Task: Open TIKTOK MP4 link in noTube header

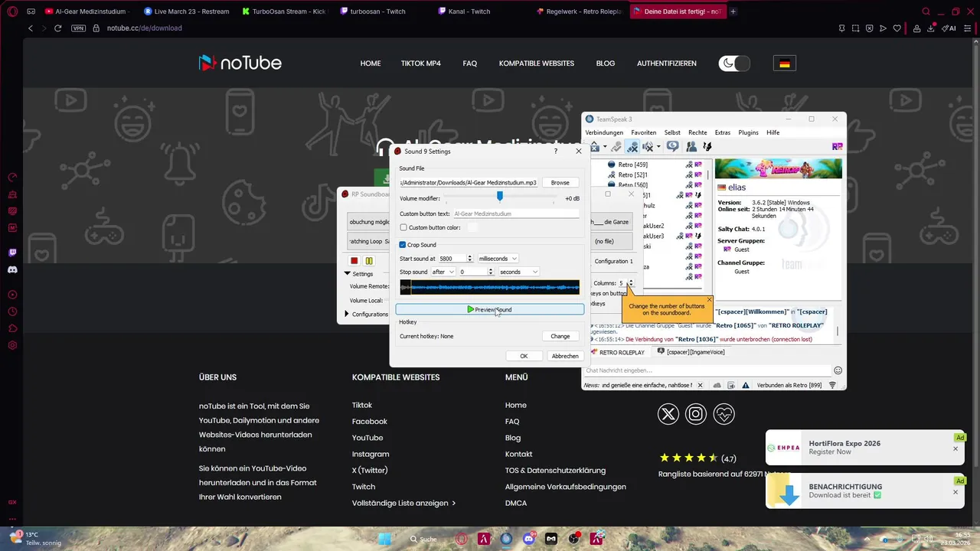Action: tap(421, 64)
